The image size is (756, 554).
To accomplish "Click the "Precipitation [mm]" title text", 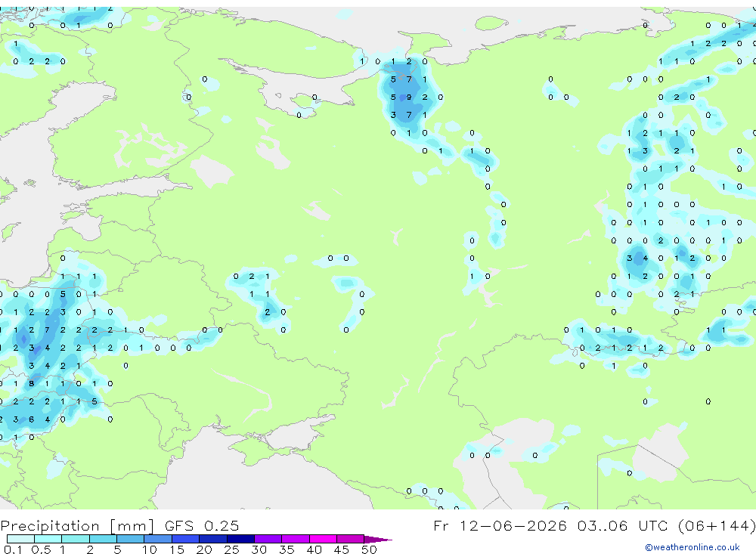I will click(x=77, y=525).
